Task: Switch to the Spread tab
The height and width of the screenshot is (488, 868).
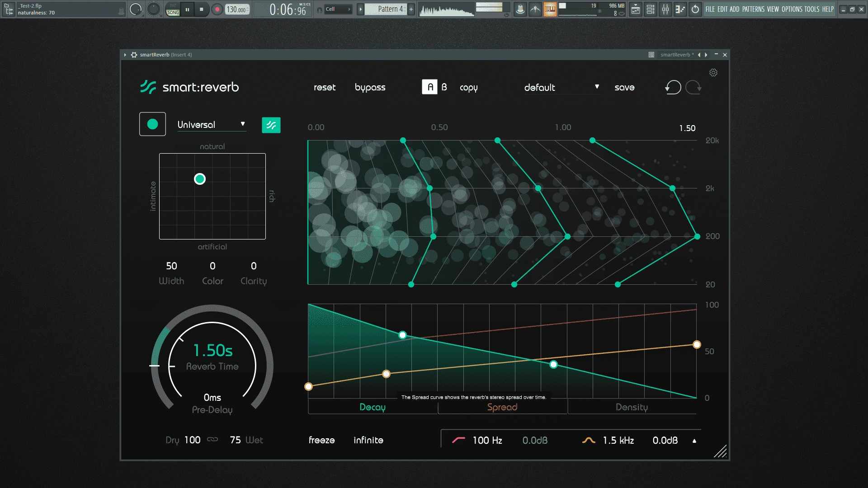Action: (x=502, y=407)
